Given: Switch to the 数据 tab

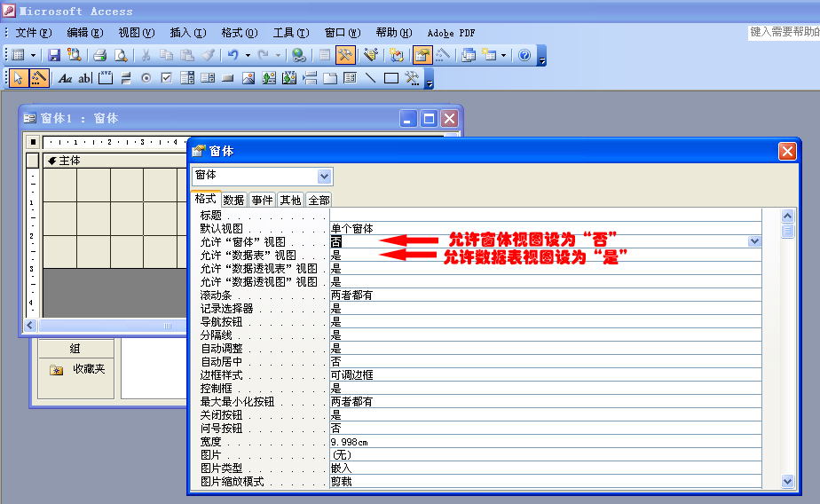Looking at the screenshot, I should (233, 201).
